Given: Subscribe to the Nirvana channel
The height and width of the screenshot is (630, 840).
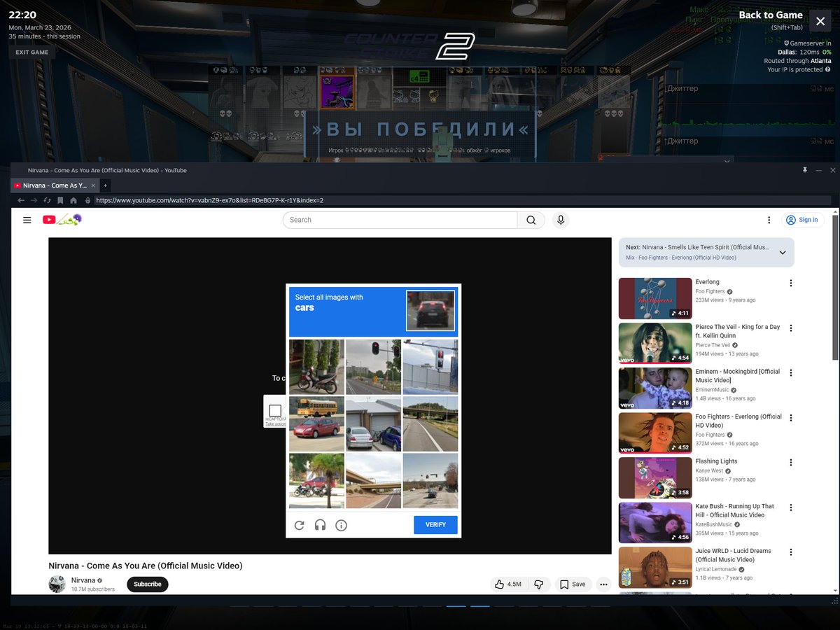Looking at the screenshot, I should coord(148,584).
